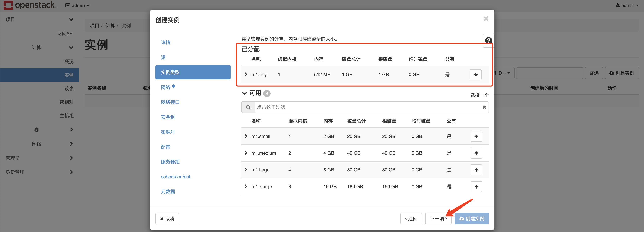This screenshot has height=232, width=644.
Task: Open 概况 in sidebar
Action: point(69,61)
